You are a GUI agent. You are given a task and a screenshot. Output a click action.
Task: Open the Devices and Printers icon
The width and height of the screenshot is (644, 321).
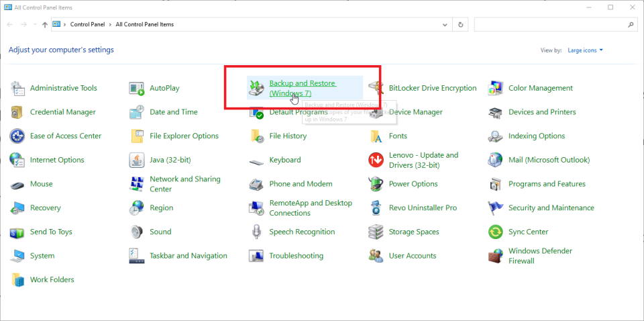496,111
